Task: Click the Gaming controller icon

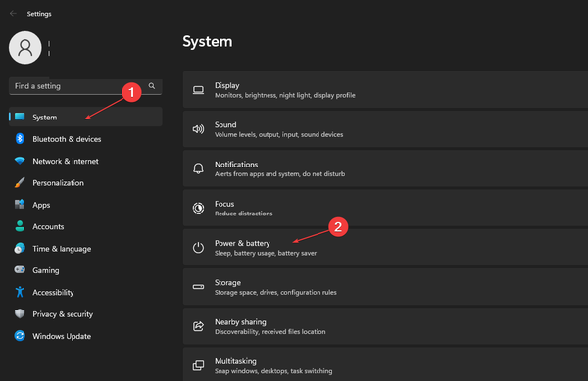Action: (20, 269)
